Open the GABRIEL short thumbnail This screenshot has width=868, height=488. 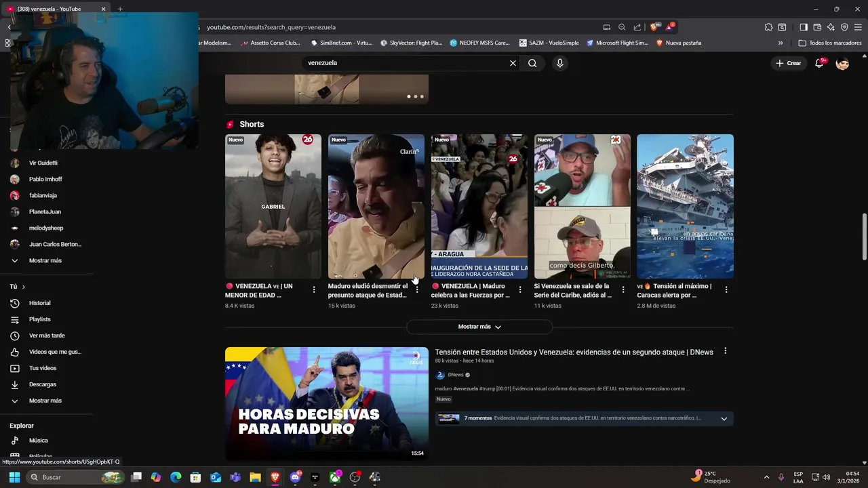point(273,206)
